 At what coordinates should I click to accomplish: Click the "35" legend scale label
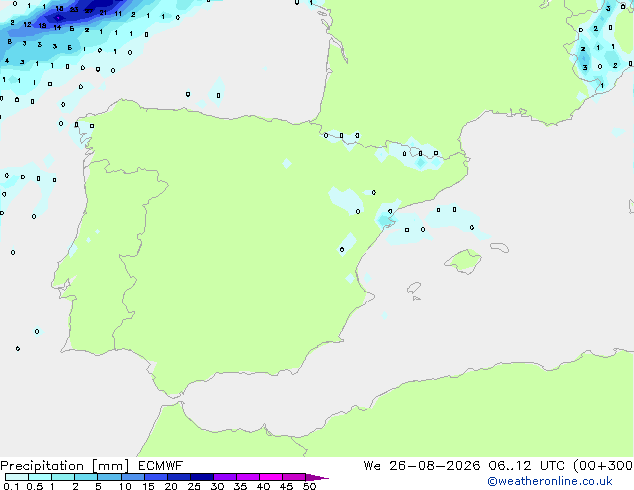click(240, 486)
